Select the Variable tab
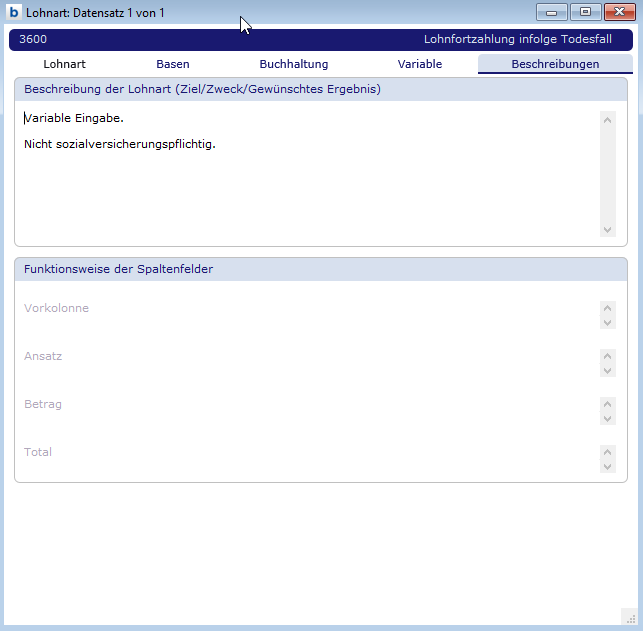 coord(419,64)
